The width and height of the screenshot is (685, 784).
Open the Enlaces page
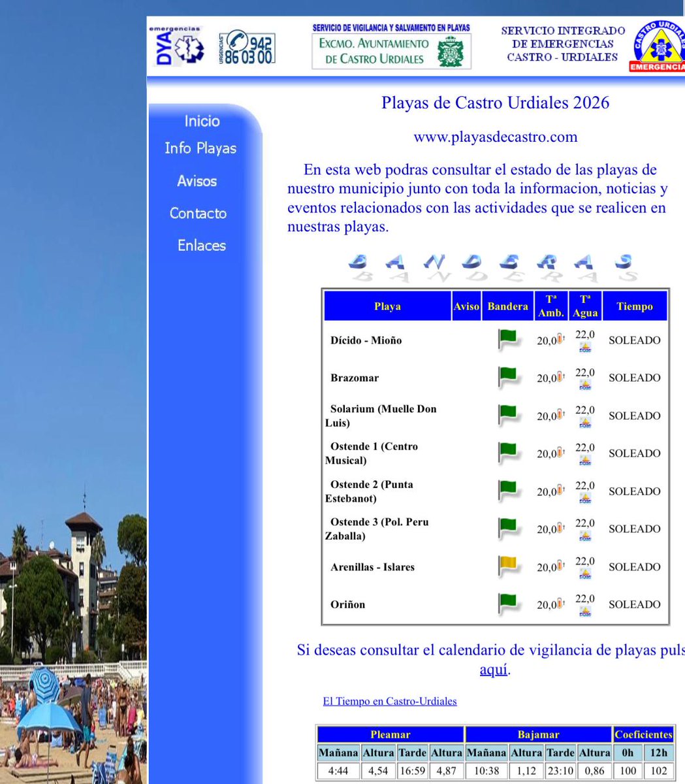pos(201,245)
